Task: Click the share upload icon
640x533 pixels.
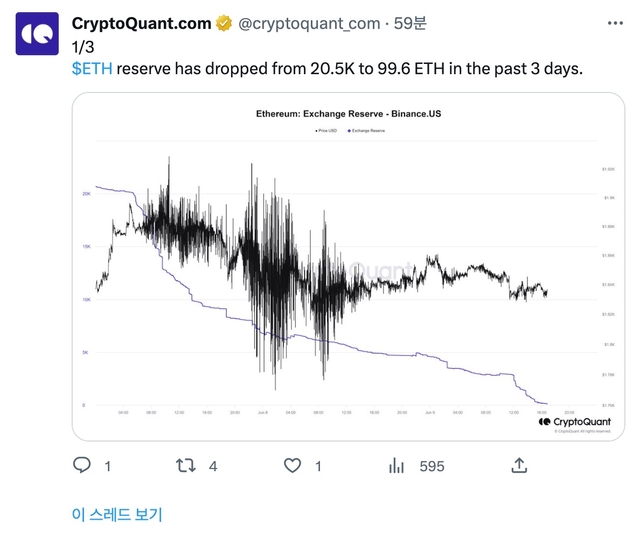Action: (519, 465)
